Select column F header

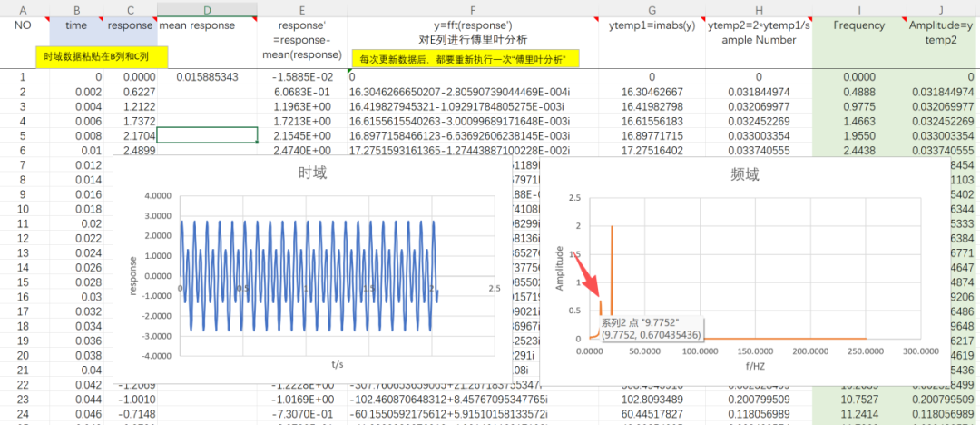click(x=473, y=9)
